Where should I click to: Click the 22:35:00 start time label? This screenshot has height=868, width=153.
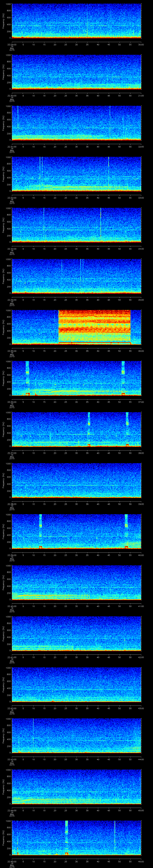(12, 351)
